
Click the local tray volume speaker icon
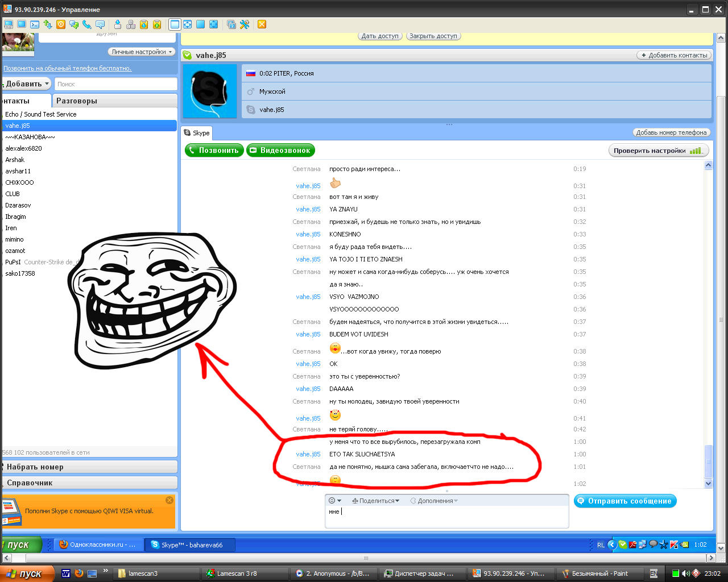686,573
